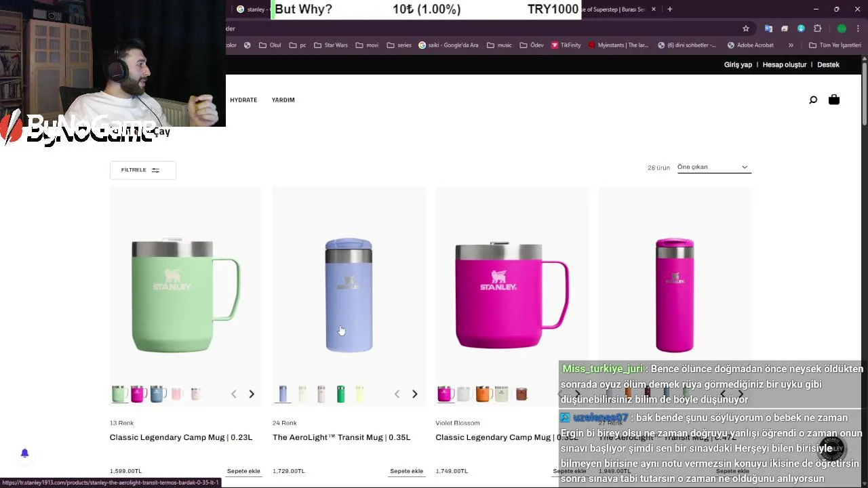This screenshot has height=488, width=868.
Task: Open the 1,599.00TL Classic Legendary Camp Mug title
Action: (x=181, y=438)
